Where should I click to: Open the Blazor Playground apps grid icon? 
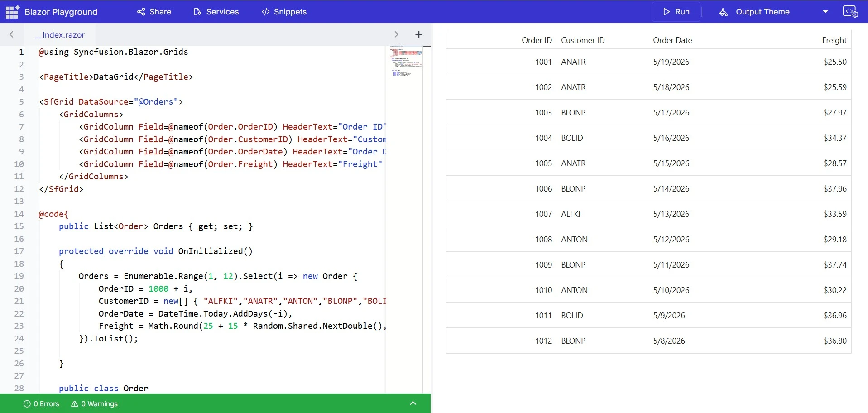pyautogui.click(x=12, y=12)
